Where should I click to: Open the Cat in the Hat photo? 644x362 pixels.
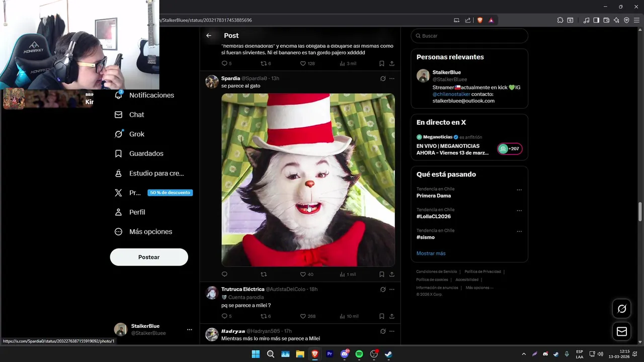308,179
